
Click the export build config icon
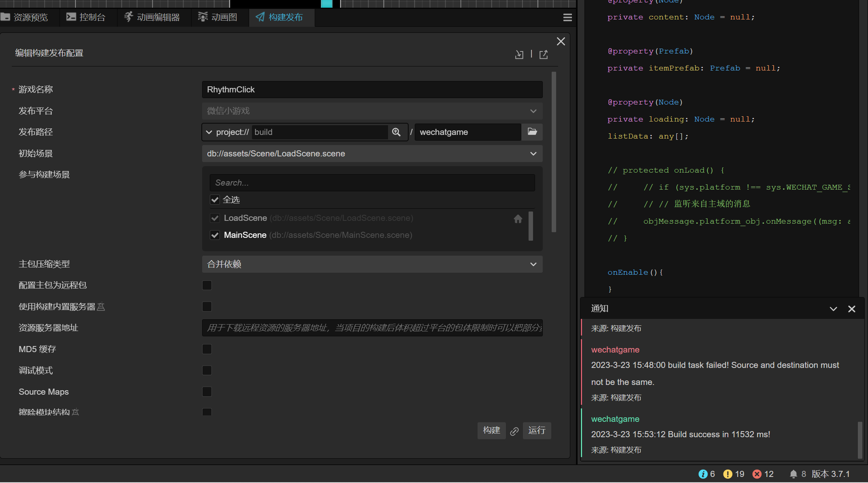[544, 55]
